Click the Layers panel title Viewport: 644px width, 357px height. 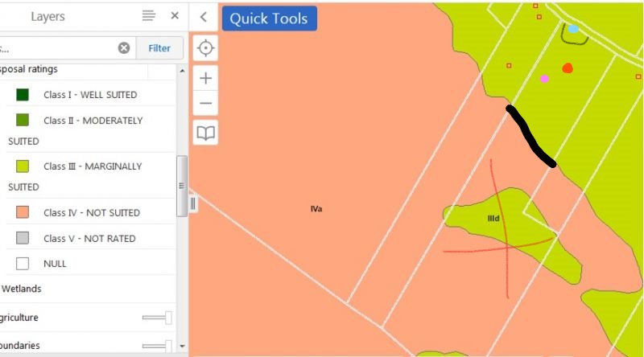pos(47,16)
